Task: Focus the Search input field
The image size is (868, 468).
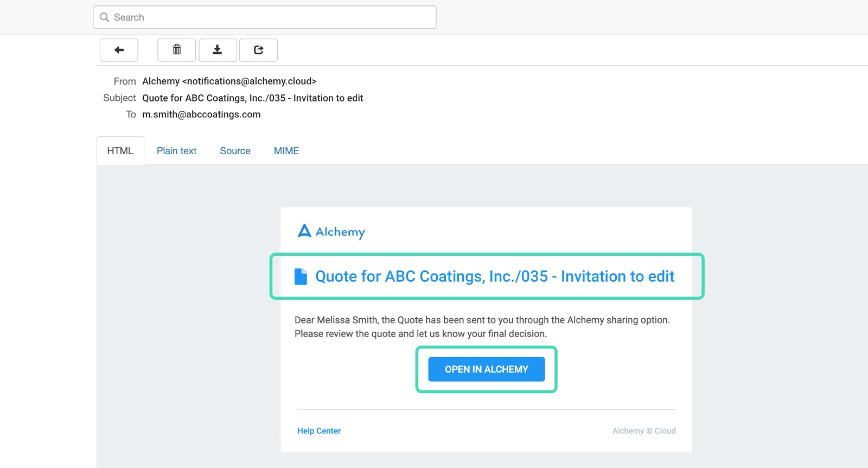Action: (265, 17)
